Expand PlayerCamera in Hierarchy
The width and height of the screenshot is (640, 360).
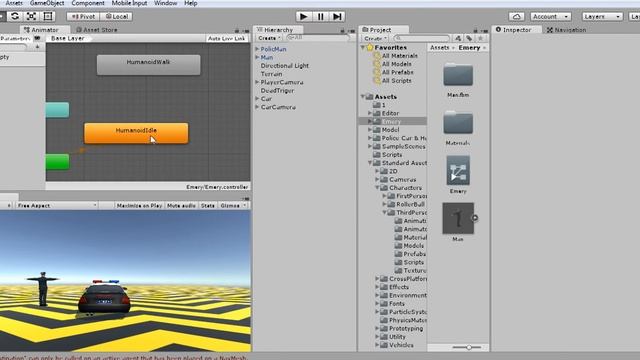(x=257, y=82)
